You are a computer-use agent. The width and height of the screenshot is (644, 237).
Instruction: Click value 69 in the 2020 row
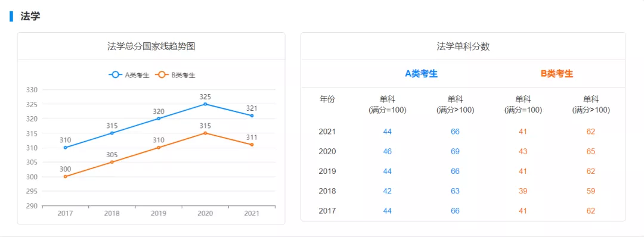455,151
